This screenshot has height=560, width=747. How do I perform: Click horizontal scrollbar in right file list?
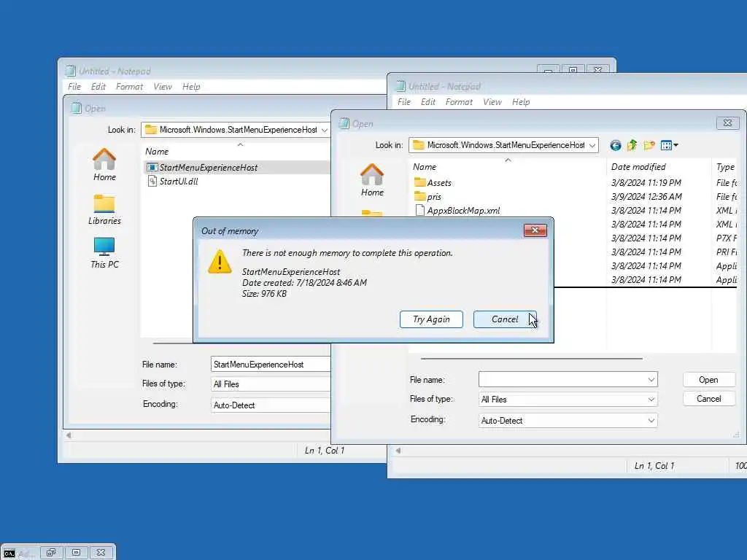click(532, 359)
